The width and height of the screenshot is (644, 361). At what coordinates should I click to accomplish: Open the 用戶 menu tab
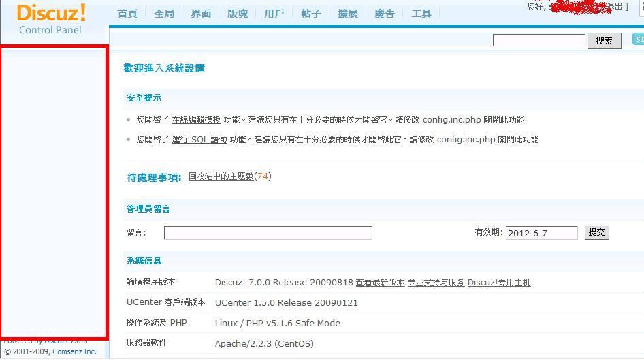click(x=274, y=14)
